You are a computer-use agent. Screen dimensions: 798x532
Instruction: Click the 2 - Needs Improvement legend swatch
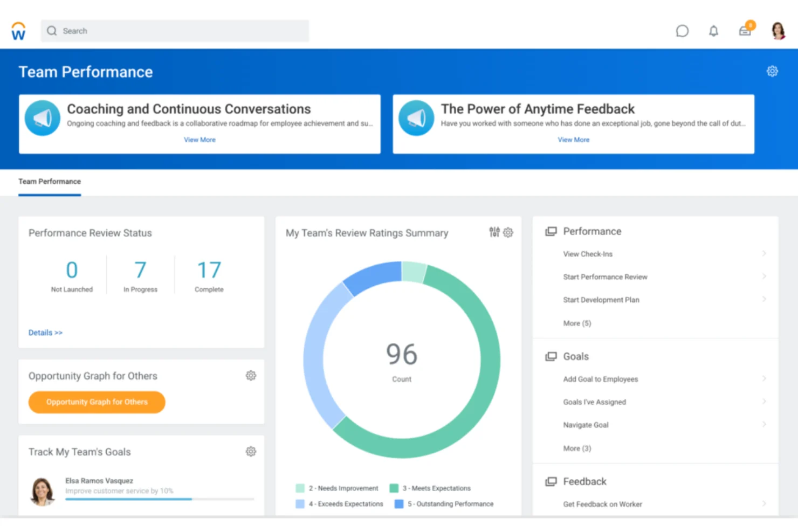[300, 488]
